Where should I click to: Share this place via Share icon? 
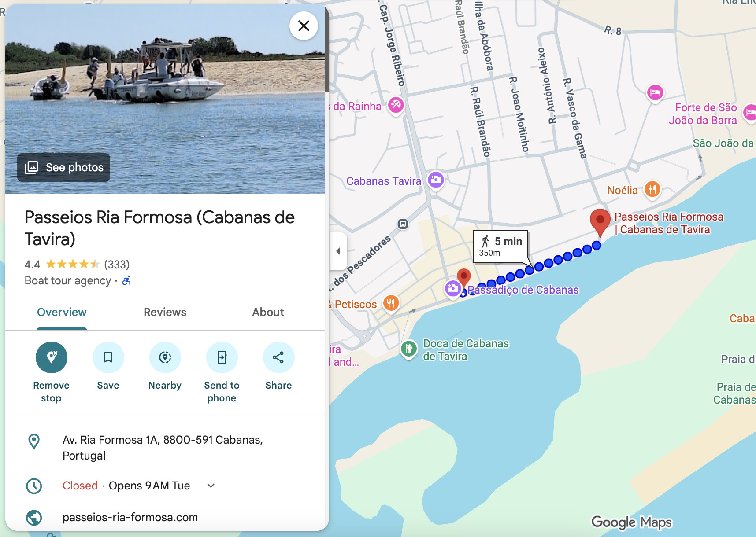[x=278, y=357]
